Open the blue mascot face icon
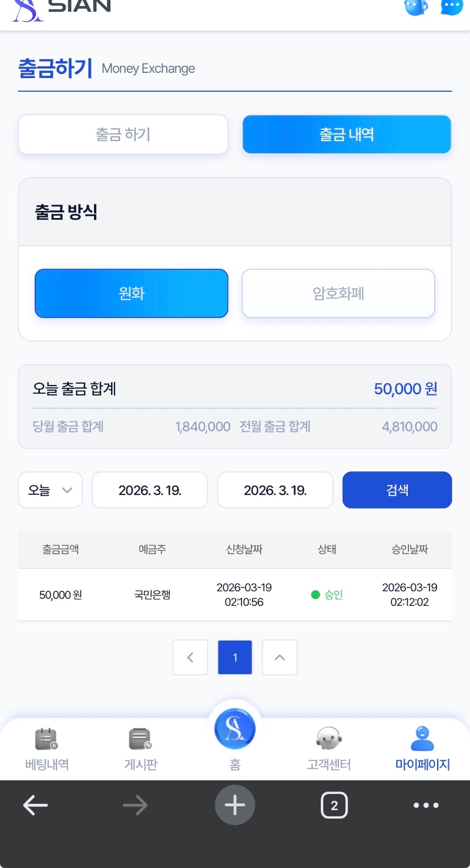Viewport: 470px width, 868px height. pyautogui.click(x=415, y=7)
